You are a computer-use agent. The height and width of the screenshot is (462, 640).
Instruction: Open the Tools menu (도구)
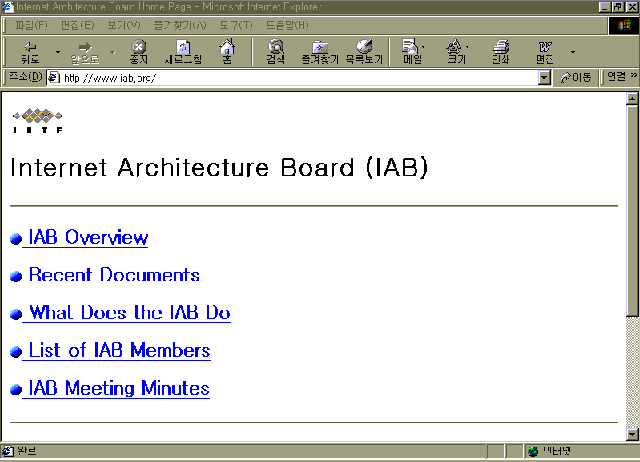236,25
